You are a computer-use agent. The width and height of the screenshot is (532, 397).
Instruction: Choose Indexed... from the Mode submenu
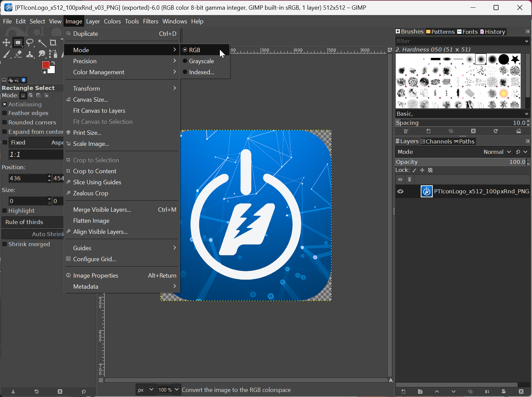click(205, 72)
